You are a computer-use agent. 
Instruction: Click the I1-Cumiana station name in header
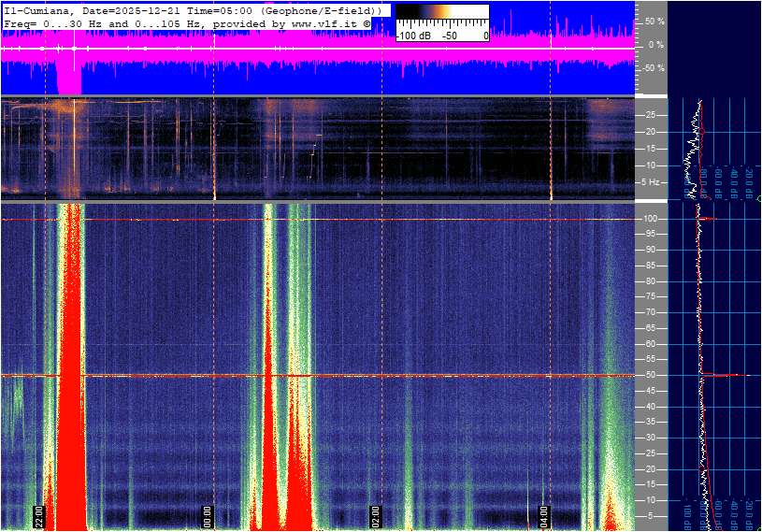39,9
